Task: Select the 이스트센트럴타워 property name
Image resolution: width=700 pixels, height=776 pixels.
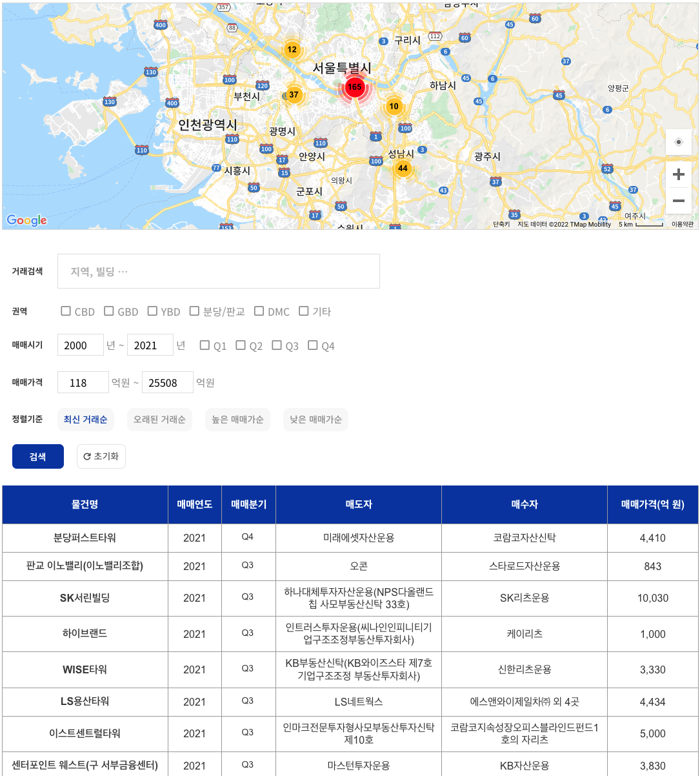Action: click(x=85, y=733)
